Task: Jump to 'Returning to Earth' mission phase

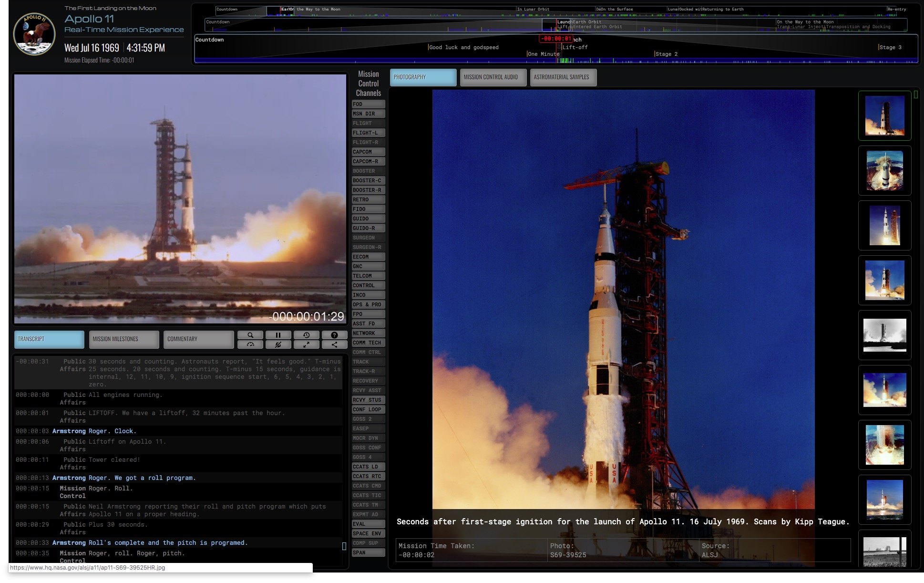Action: click(723, 9)
